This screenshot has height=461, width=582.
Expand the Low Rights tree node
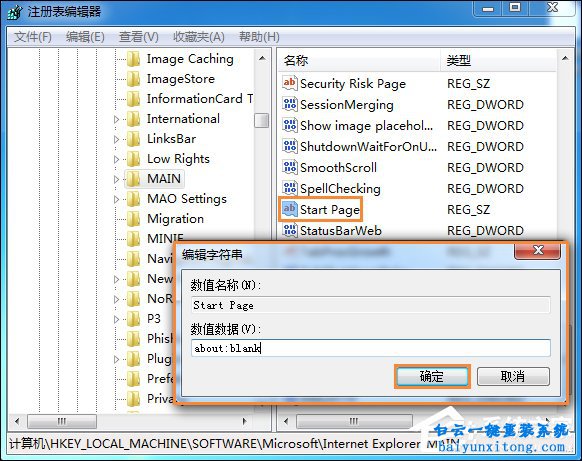[x=117, y=160]
